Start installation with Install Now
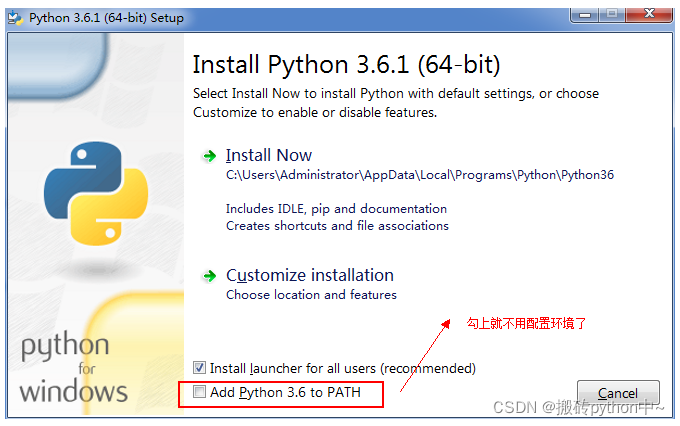This screenshot has width=680, height=426. [268, 155]
